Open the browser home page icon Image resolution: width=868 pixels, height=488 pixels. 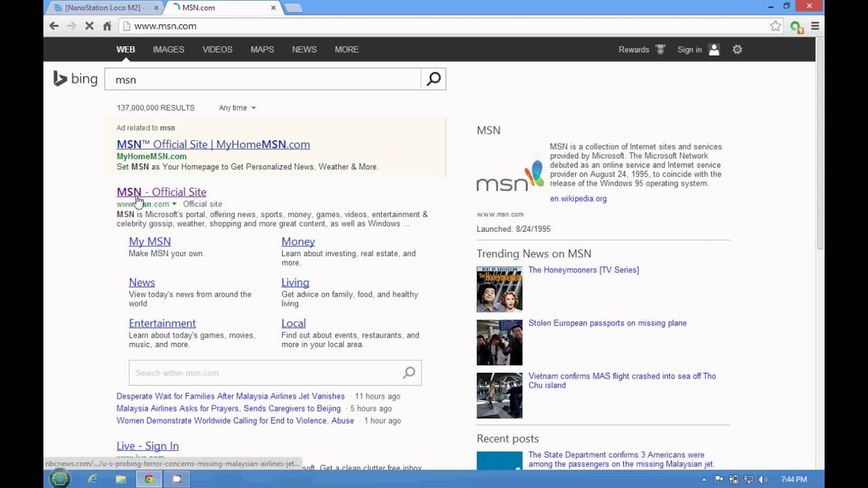(107, 26)
